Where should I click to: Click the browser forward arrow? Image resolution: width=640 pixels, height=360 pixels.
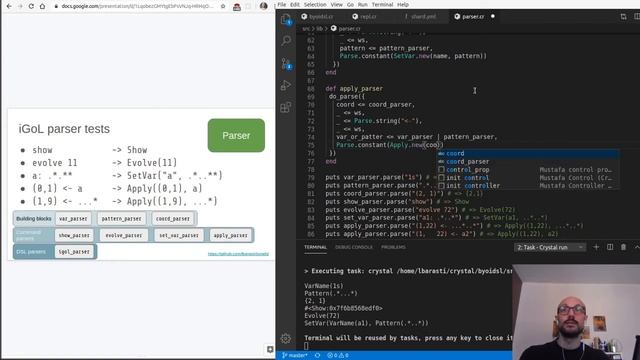20,6
